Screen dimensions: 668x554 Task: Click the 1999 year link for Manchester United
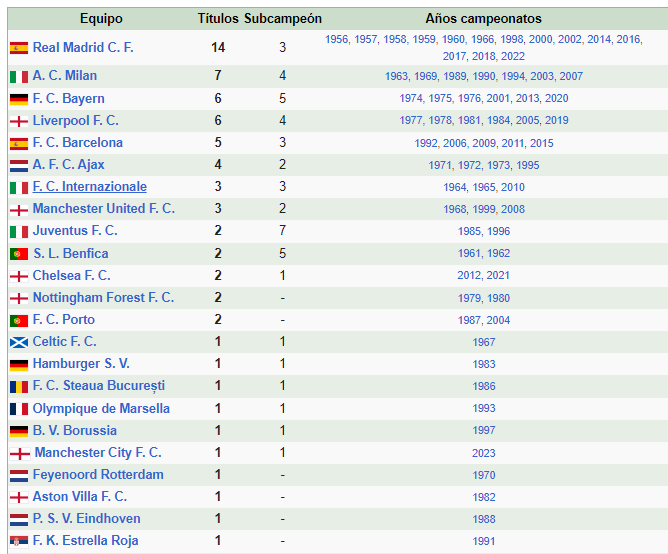[x=484, y=209]
